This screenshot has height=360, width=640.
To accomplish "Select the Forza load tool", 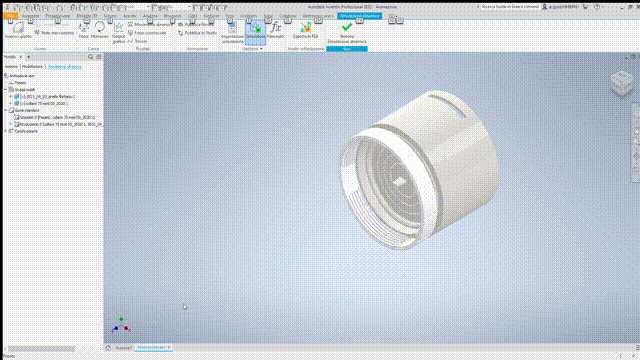I will pyautogui.click(x=84, y=30).
